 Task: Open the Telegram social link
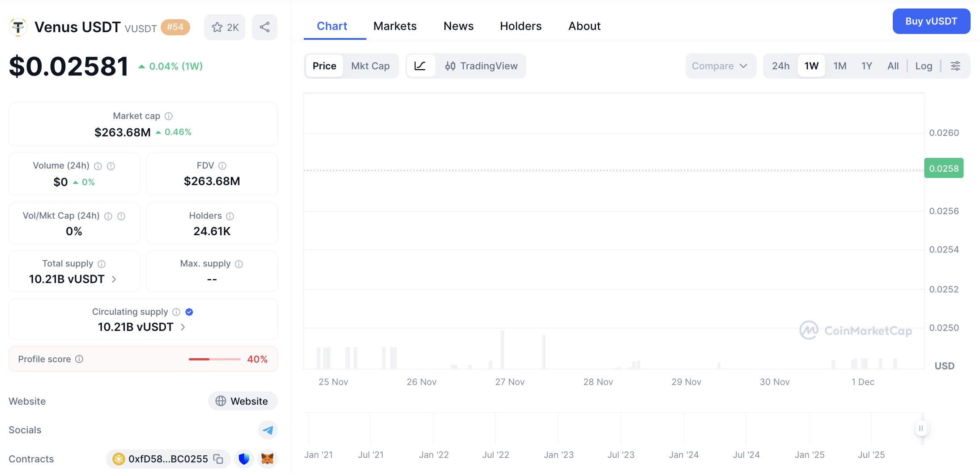[268, 430]
